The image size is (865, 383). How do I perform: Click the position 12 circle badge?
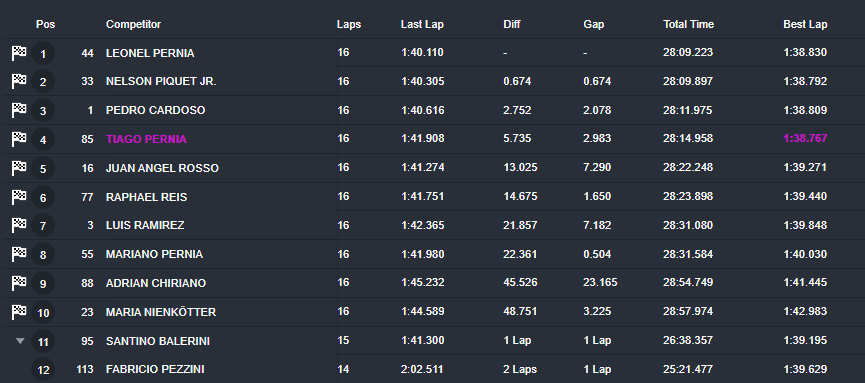coord(43,370)
